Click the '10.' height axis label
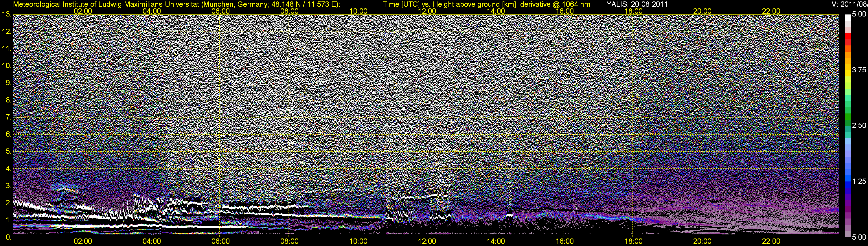868x246 pixels. tap(6, 66)
